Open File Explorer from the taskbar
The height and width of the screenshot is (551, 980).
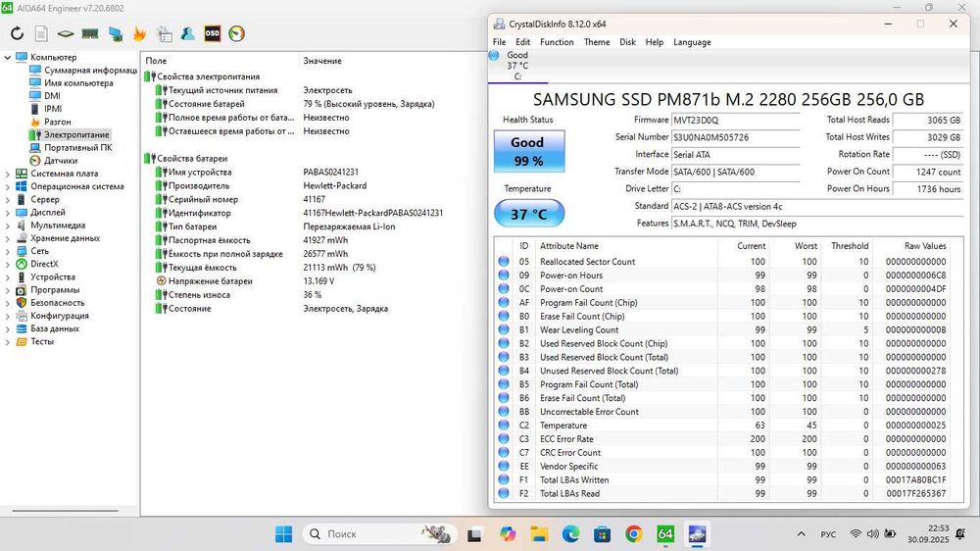click(539, 534)
